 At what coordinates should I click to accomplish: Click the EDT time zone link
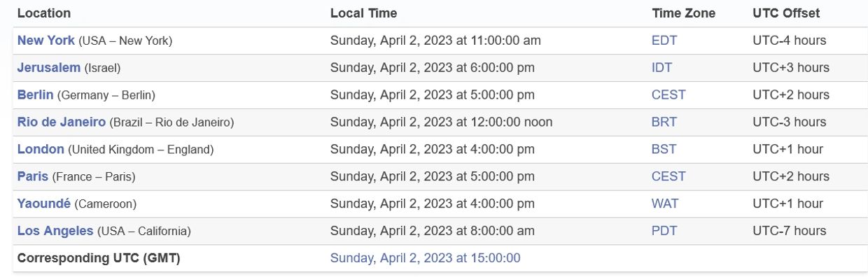click(x=664, y=41)
